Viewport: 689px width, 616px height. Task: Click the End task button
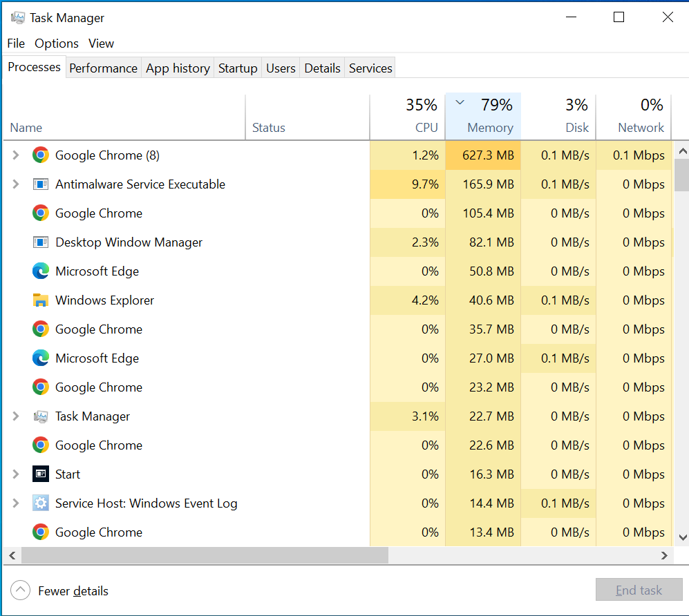point(639,590)
